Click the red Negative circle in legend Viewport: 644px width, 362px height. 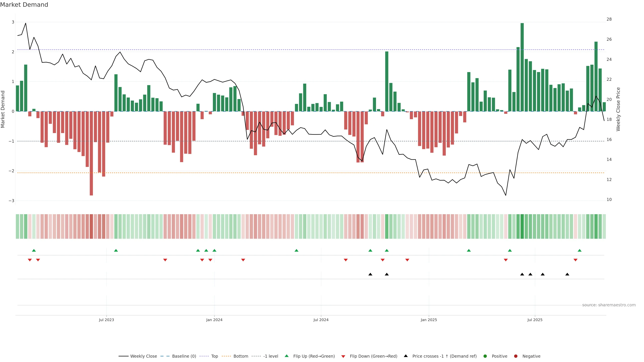pos(516,356)
